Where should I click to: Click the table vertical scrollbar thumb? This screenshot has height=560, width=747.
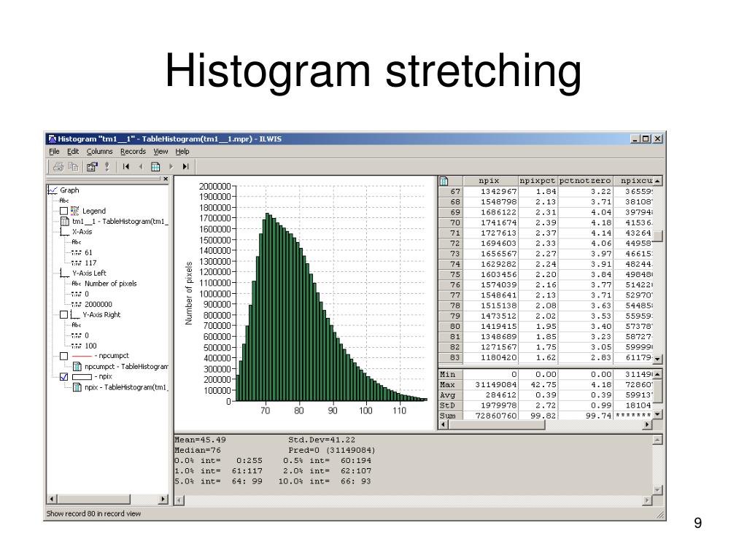pos(657,237)
